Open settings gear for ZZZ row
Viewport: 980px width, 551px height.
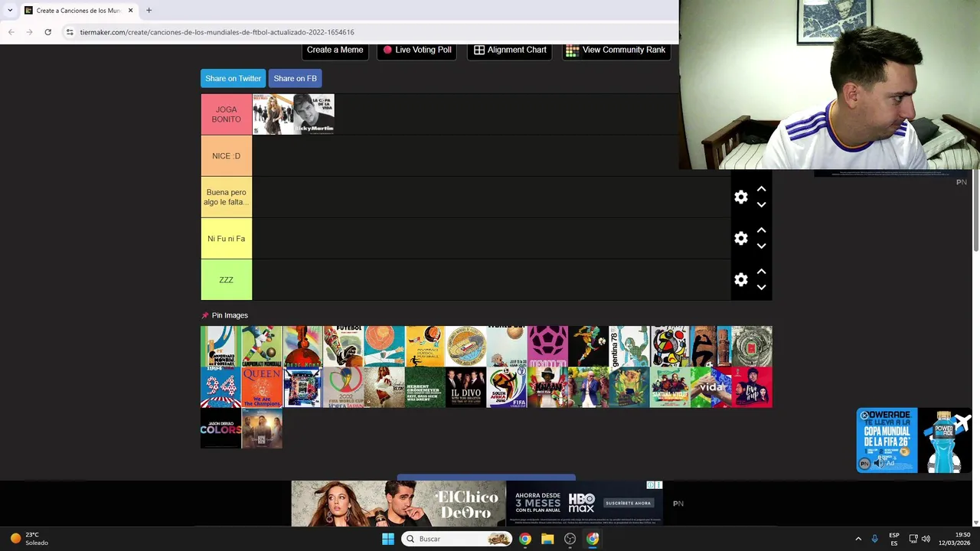740,279
